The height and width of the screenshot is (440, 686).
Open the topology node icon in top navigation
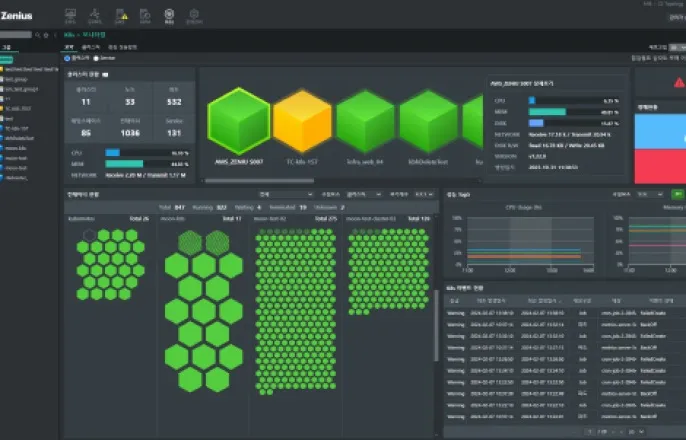pos(94,16)
